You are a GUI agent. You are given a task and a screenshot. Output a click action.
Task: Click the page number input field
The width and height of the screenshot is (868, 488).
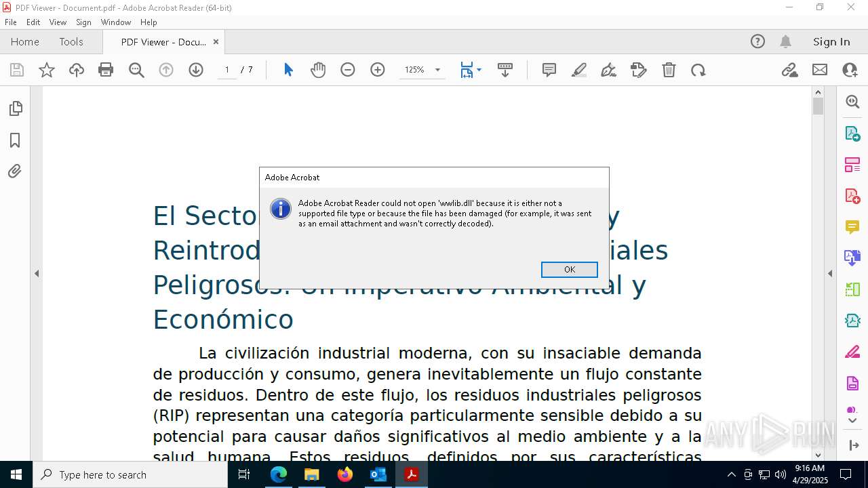pyautogui.click(x=227, y=70)
